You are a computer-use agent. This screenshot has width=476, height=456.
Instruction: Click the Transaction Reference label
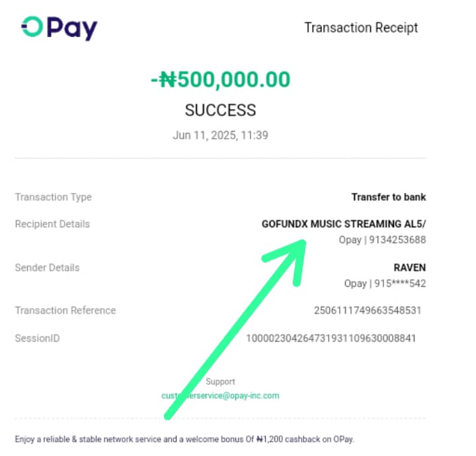point(65,311)
